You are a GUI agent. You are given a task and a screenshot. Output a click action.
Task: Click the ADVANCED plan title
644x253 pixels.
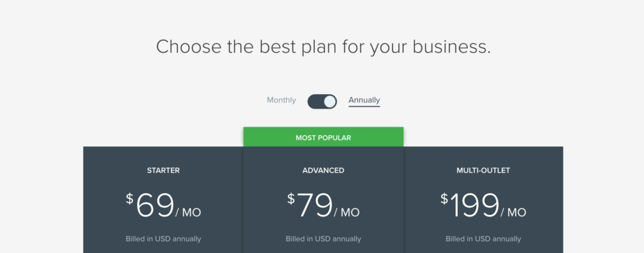tap(323, 170)
